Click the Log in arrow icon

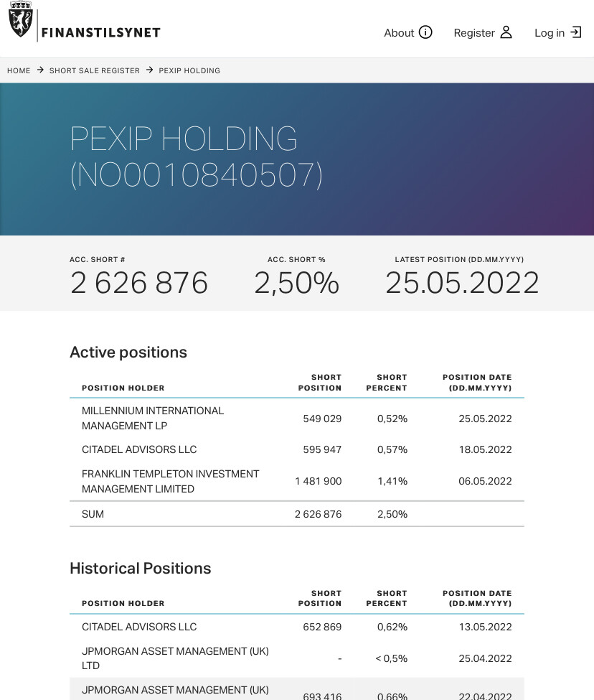576,32
